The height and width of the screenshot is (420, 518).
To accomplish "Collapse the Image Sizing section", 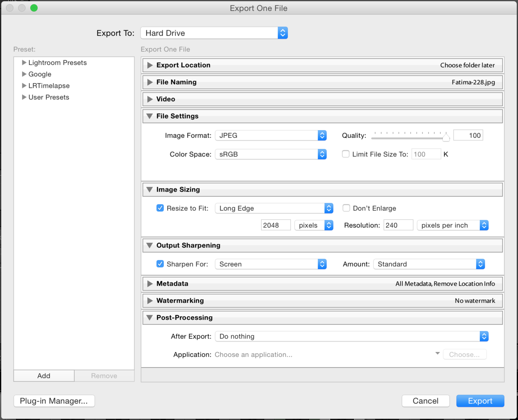I will point(149,190).
